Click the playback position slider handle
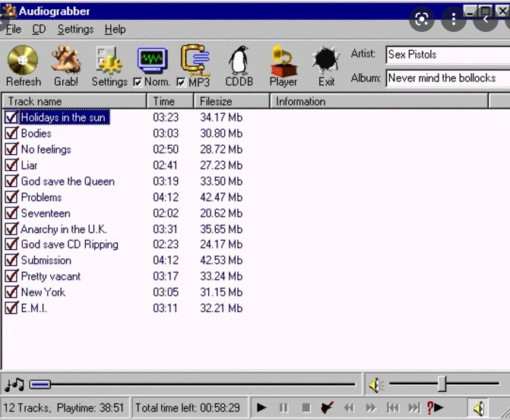This screenshot has height=420, width=510. [40, 385]
